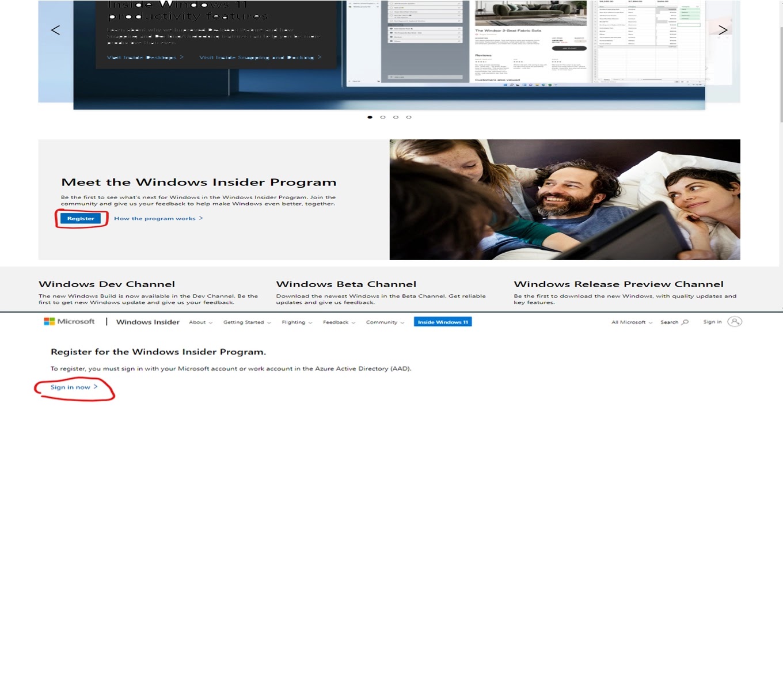
Task: Expand the Feedback menu
Action: [339, 322]
